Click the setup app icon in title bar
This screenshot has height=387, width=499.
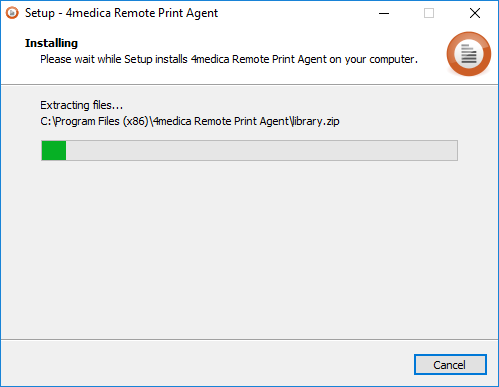point(12,13)
